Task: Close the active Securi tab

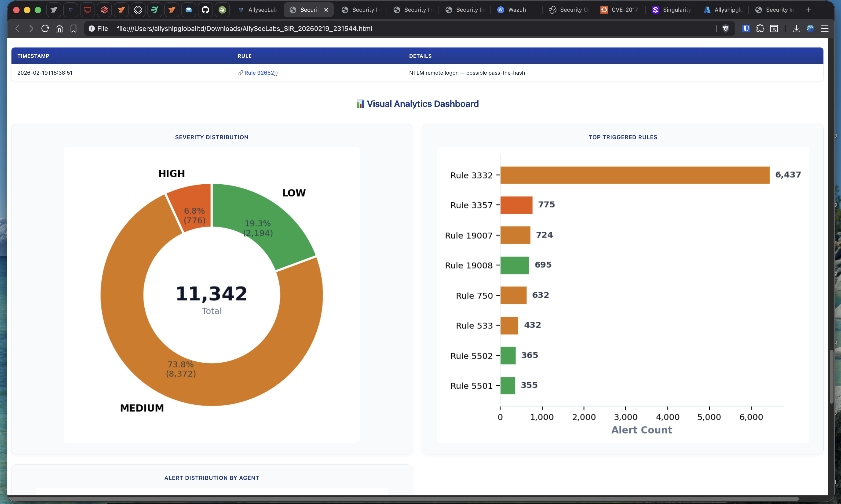Action: point(326,10)
